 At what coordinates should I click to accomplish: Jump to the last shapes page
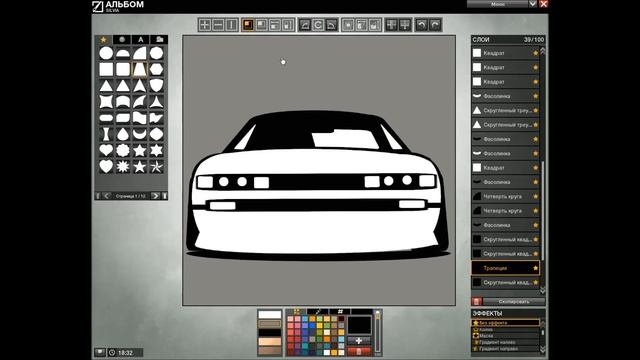click(x=164, y=196)
